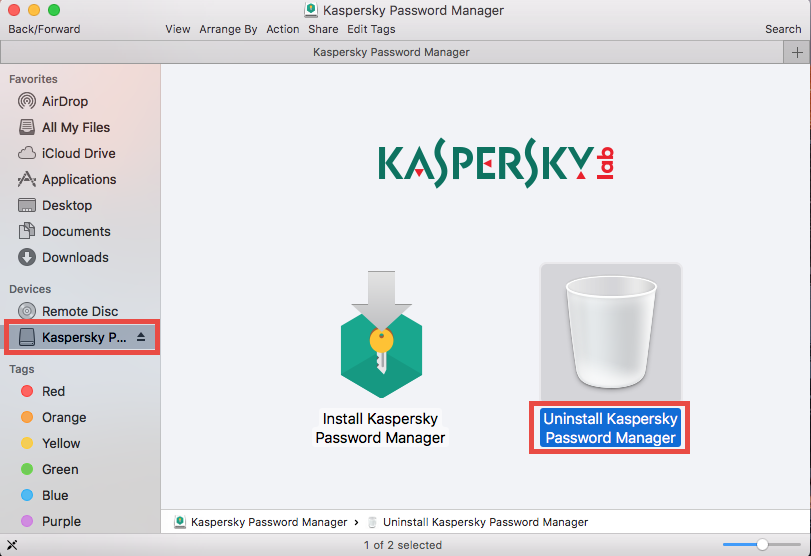The image size is (811, 556).
Task: Select Remote Disc under Devices
Action: click(x=80, y=311)
